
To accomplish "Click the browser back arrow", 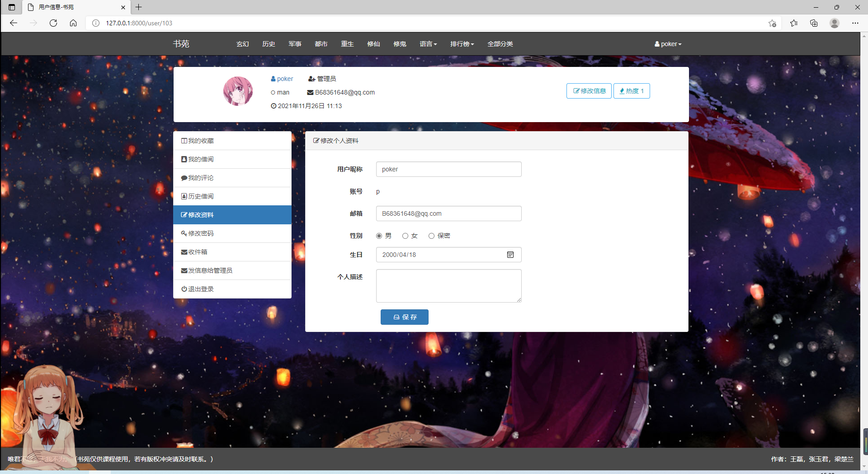I will pyautogui.click(x=14, y=23).
